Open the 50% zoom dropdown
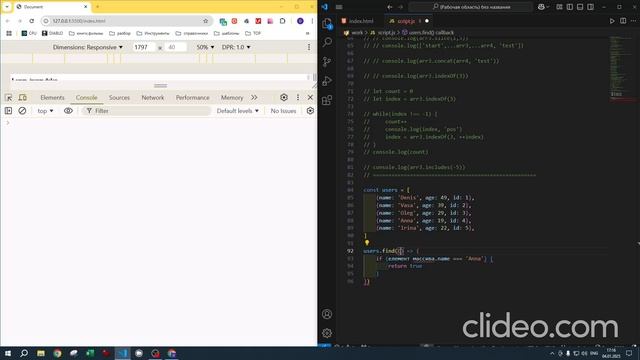 point(205,47)
